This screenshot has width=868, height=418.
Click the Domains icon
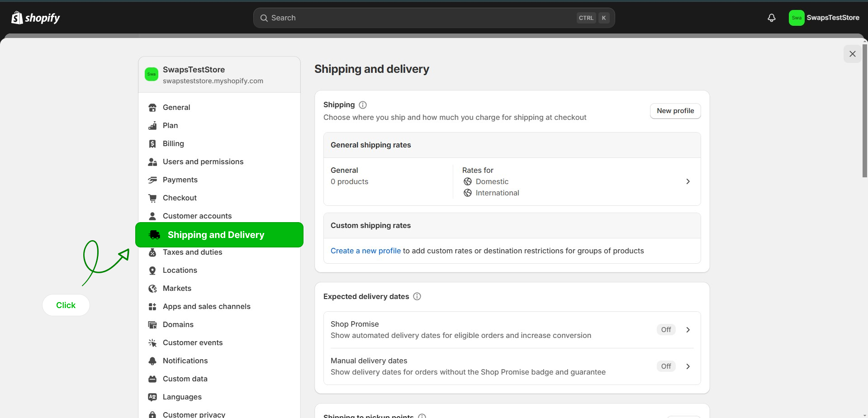coord(152,325)
